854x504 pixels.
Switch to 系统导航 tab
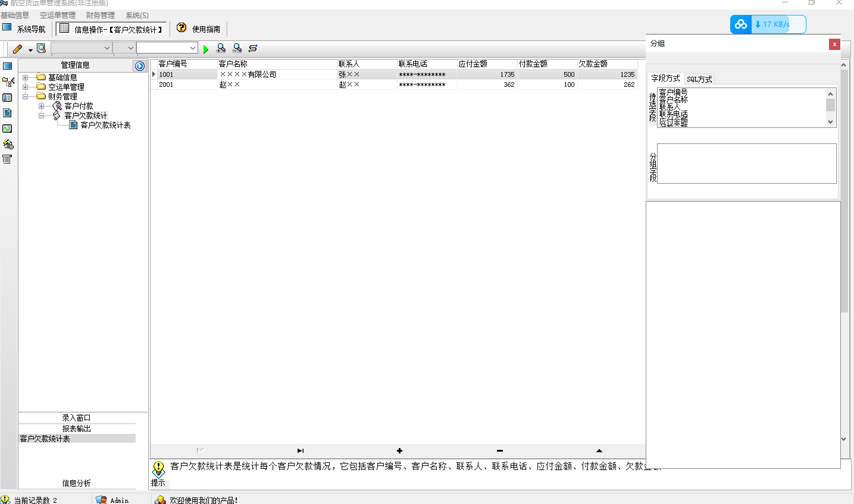(25, 29)
